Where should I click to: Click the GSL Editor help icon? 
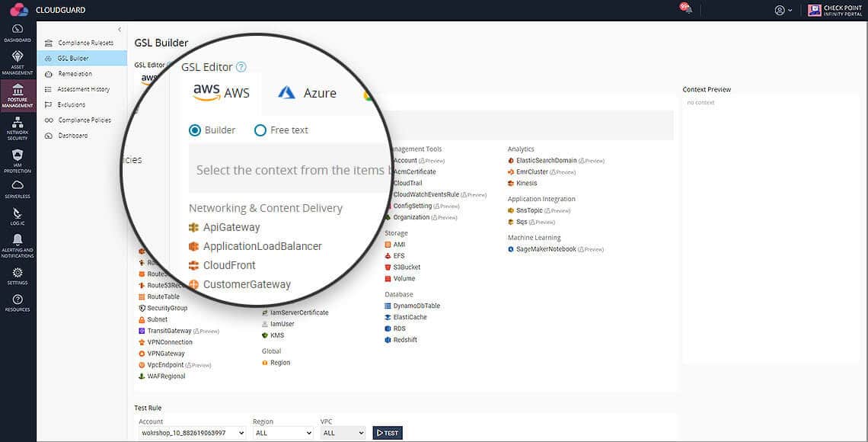point(241,67)
